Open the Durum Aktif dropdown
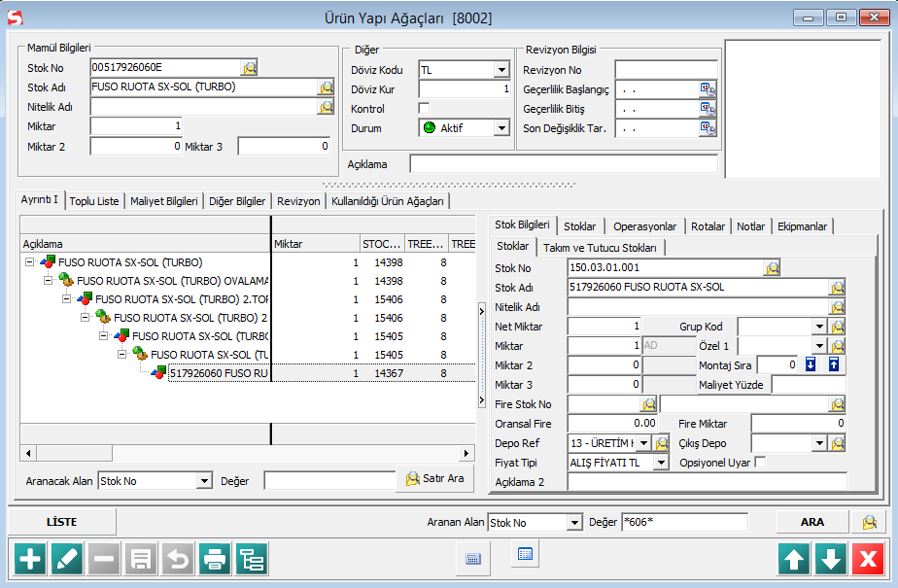Viewport: 898px width, 588px height. (x=501, y=128)
